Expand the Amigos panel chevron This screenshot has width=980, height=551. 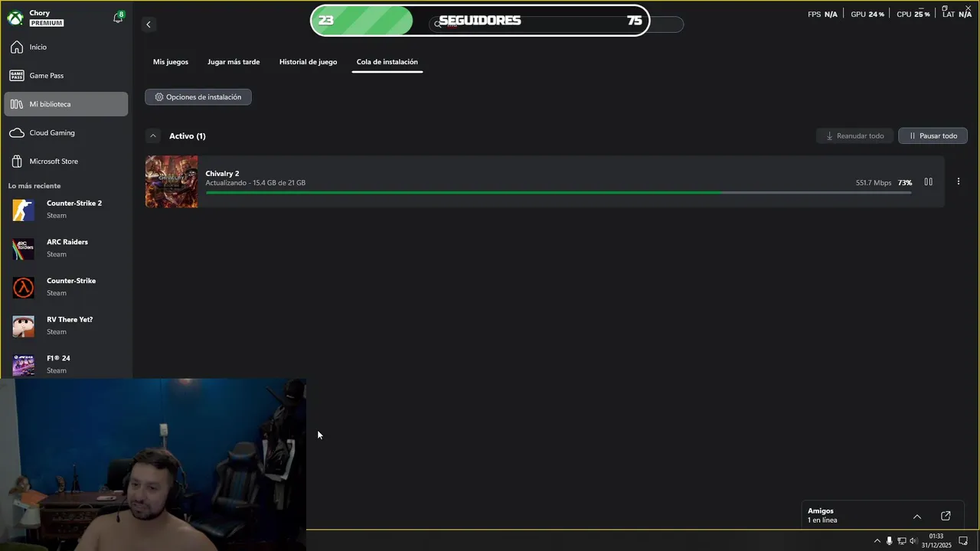click(917, 517)
